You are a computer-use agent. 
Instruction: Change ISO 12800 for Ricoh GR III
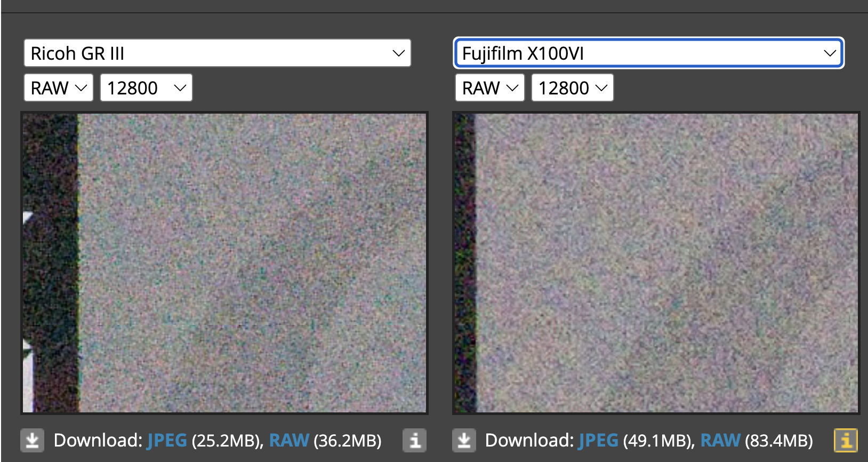[146, 87]
